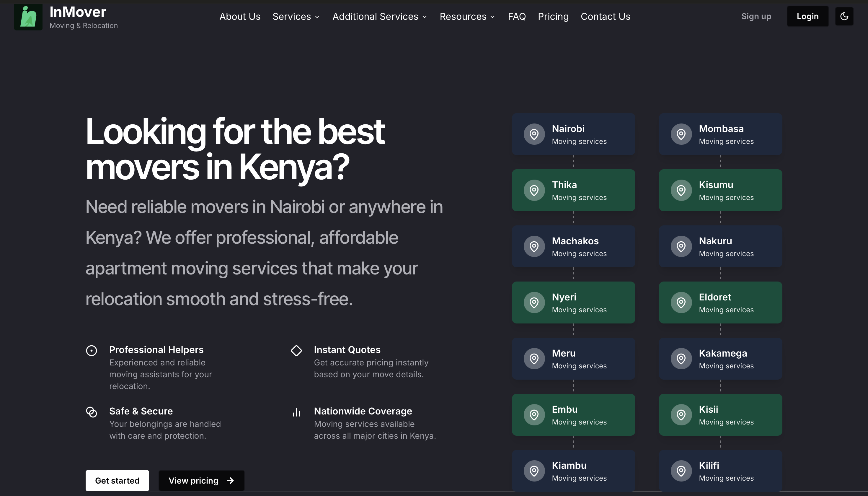Click the Instant Quotes diamond icon
Image resolution: width=868 pixels, height=496 pixels.
(x=296, y=351)
